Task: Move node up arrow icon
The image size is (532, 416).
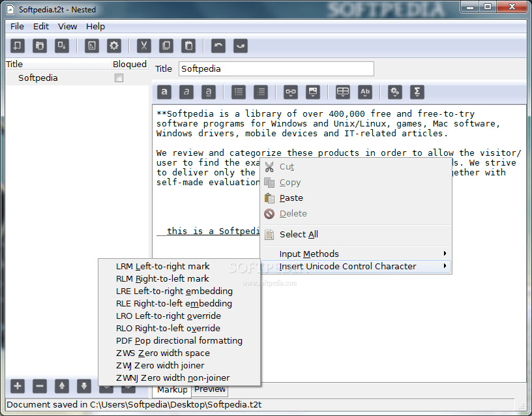Action: [62, 386]
